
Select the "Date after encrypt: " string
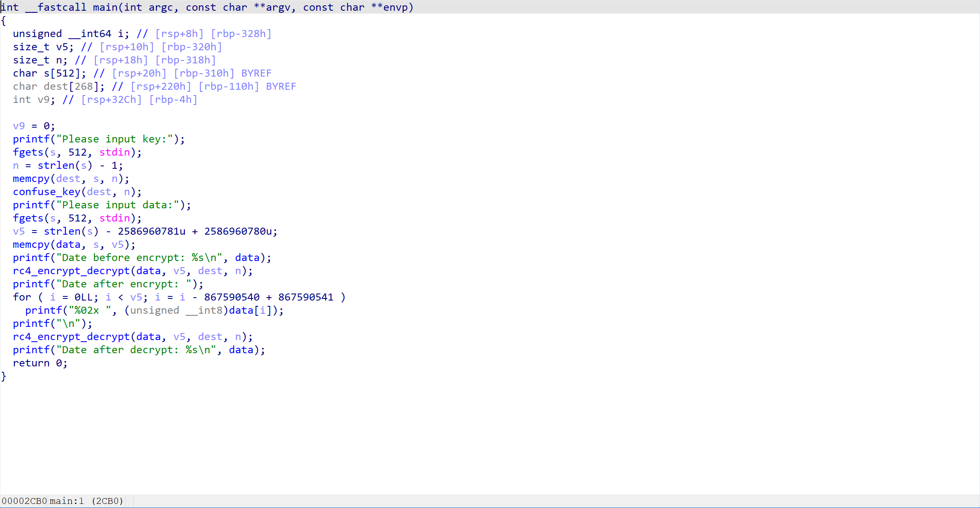tap(123, 284)
